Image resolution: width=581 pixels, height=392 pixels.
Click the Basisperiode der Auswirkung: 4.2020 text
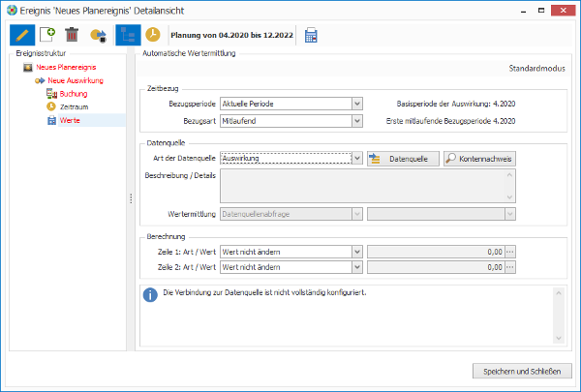(456, 104)
